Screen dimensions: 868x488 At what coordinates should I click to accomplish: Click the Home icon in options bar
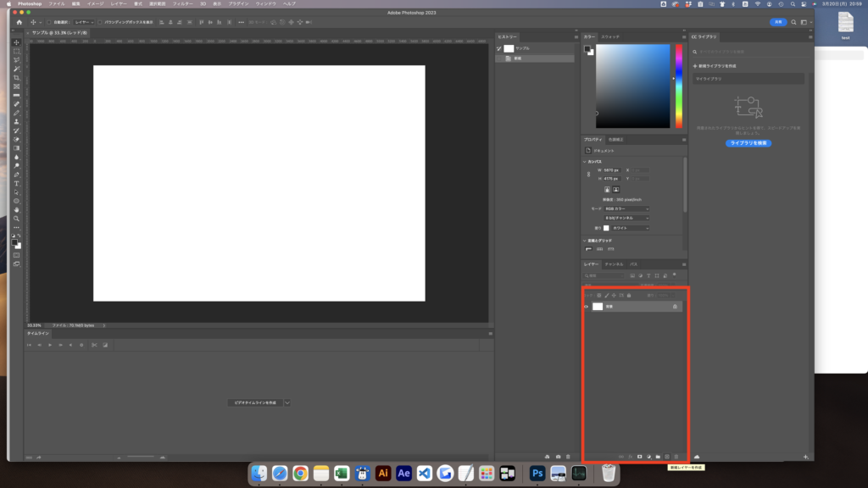19,22
